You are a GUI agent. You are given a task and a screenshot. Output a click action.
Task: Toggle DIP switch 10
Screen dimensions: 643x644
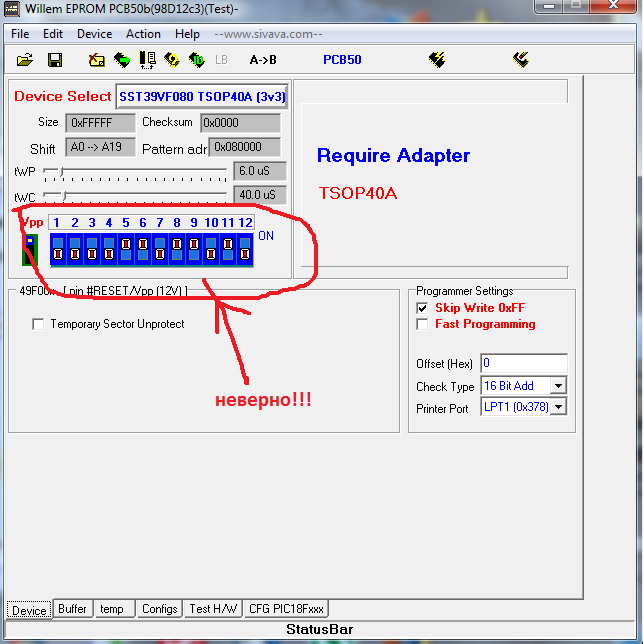coord(211,250)
